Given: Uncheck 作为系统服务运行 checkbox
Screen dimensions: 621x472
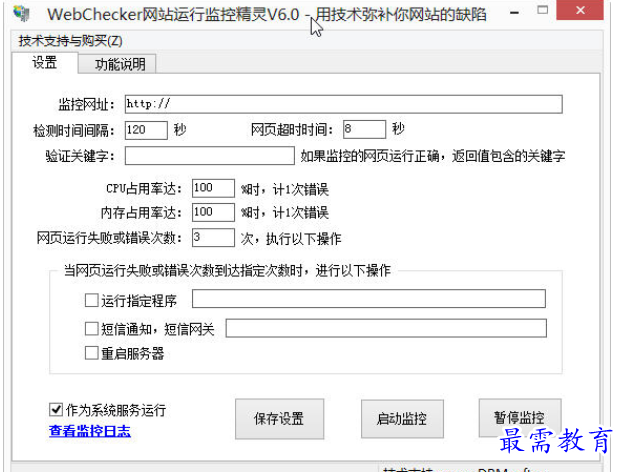Looking at the screenshot, I should coord(56,409).
